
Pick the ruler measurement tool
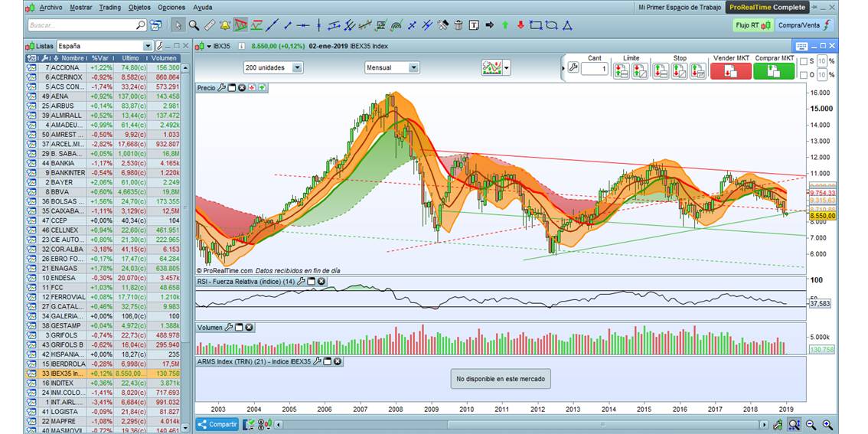(x=209, y=25)
